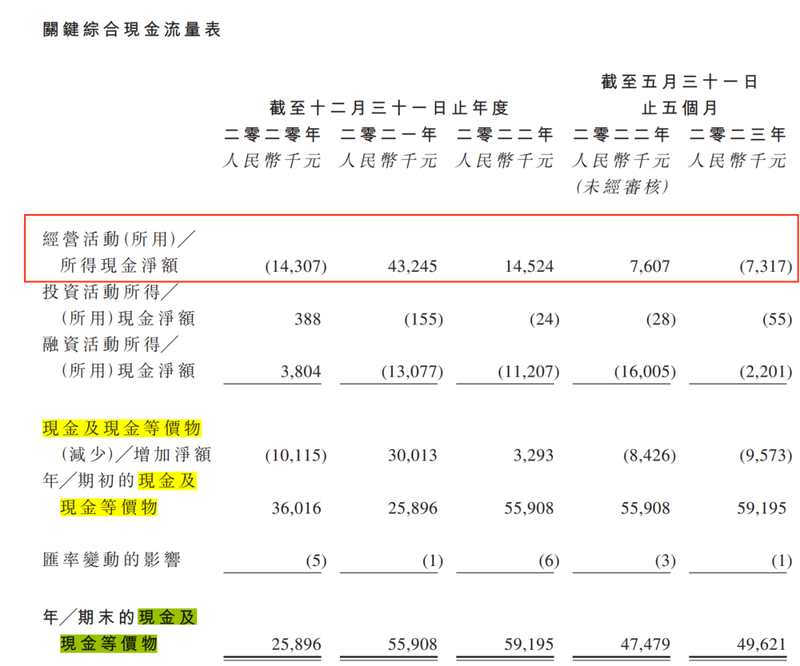This screenshot has height=666, width=800.
Task: Click the 止五個月 header text
Action: (679, 108)
